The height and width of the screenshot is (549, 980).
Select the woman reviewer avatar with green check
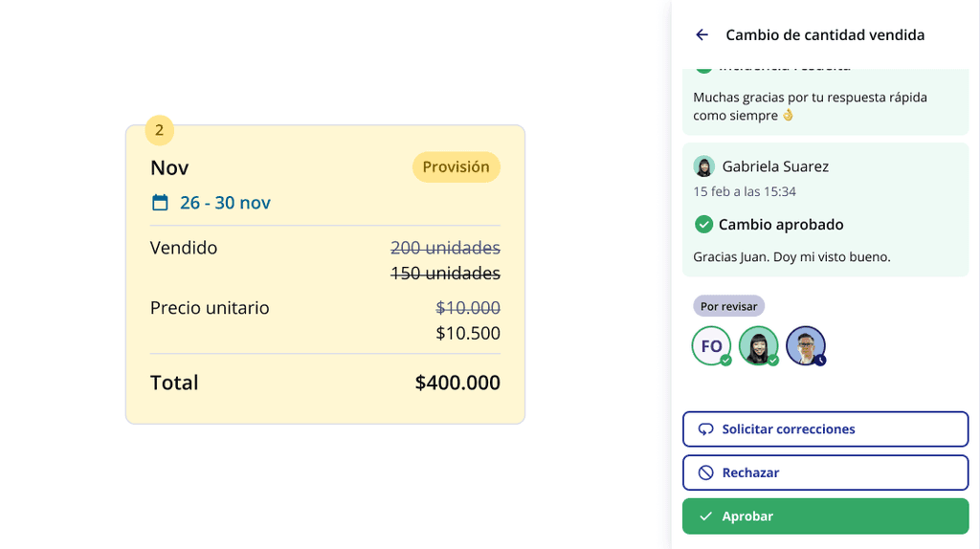(758, 346)
